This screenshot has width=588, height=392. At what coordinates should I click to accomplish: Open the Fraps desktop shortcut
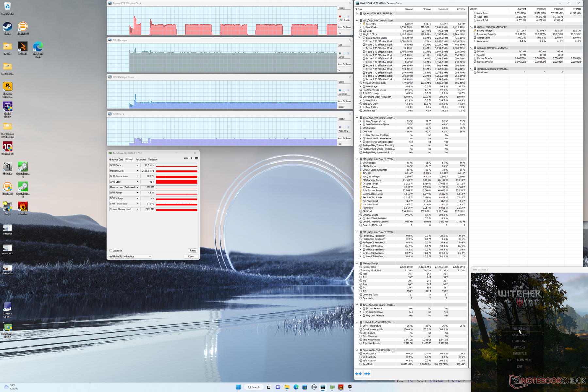click(8, 208)
